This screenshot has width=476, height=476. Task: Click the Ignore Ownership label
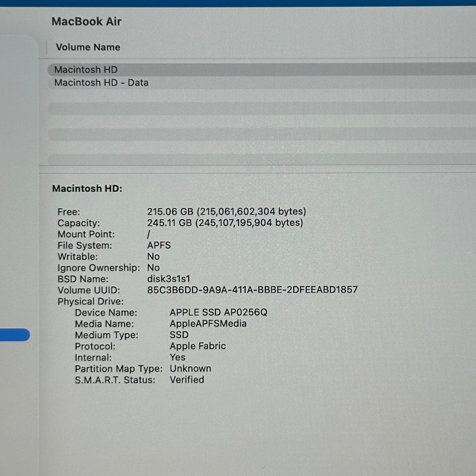coord(98,268)
